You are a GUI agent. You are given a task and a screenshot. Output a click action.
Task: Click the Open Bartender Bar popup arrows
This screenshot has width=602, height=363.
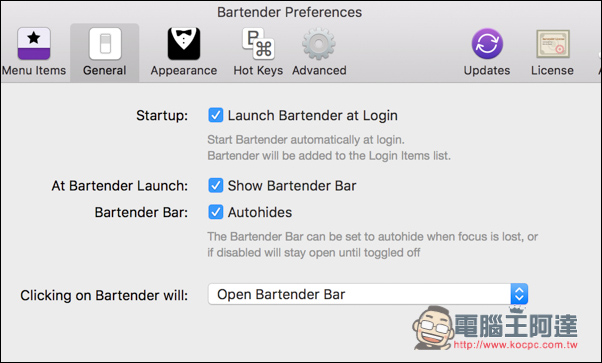[519, 294]
